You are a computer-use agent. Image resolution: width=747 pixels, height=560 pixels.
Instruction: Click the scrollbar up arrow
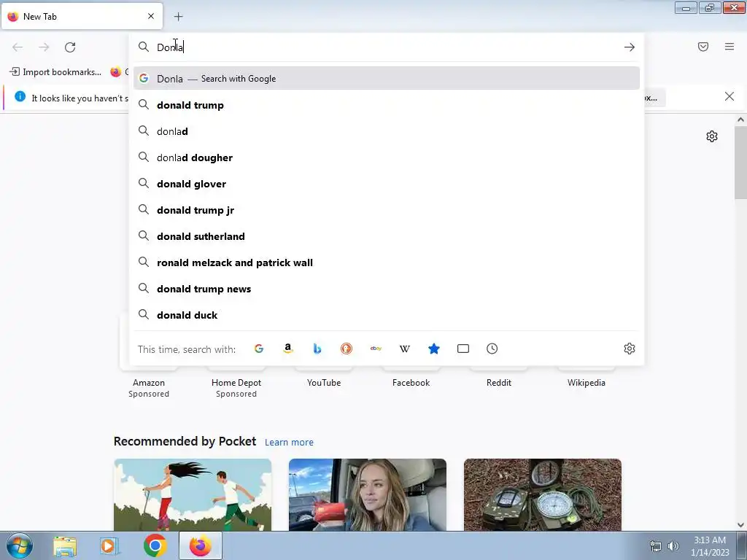click(740, 120)
